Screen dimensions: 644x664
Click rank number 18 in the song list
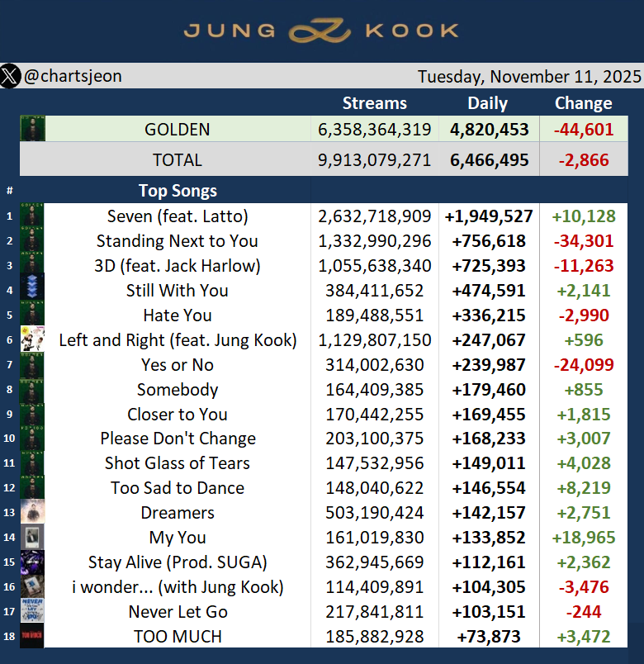click(9, 637)
